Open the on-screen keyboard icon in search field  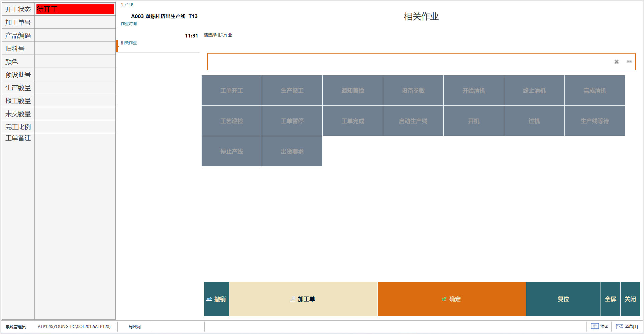629,62
